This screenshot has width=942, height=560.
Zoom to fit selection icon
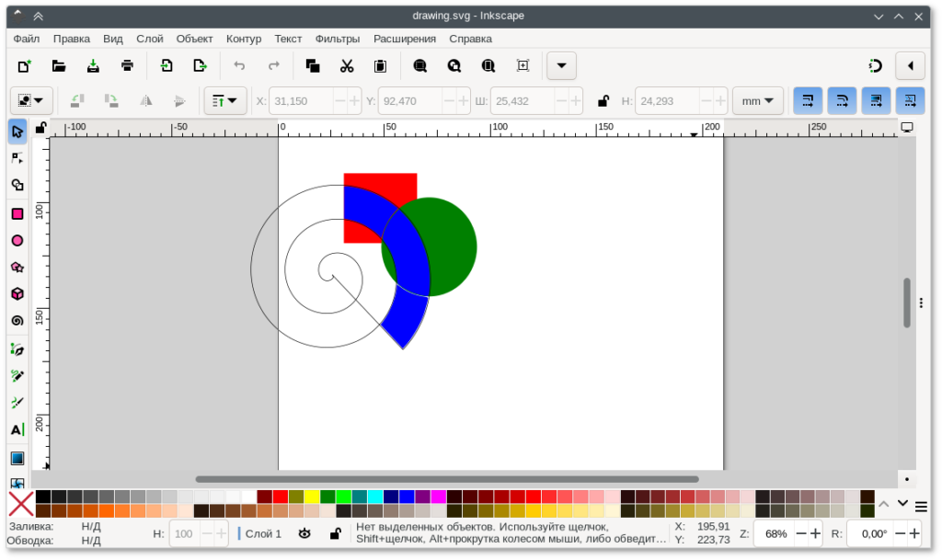click(x=419, y=66)
